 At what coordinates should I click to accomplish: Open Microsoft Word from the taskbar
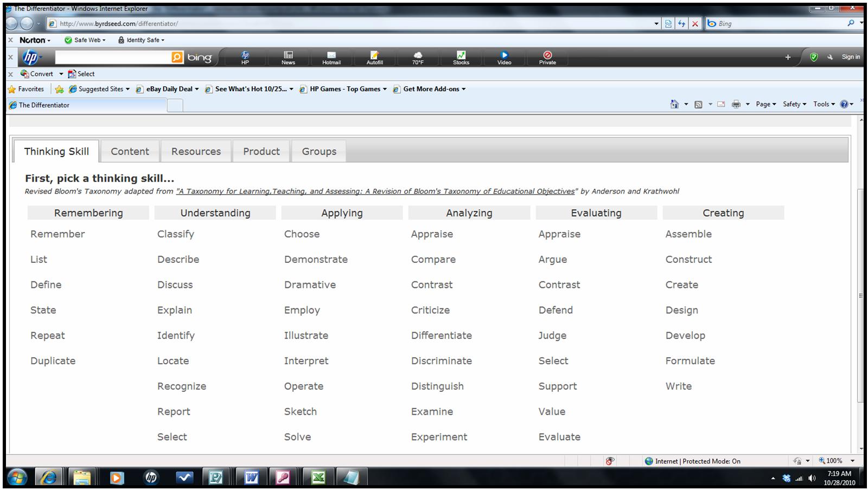(251, 477)
